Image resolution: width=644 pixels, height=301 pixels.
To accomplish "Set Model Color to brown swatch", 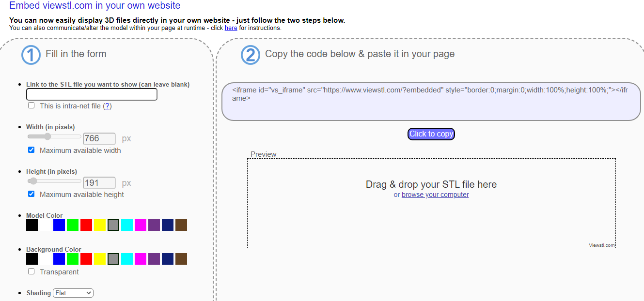I will click(x=181, y=225).
